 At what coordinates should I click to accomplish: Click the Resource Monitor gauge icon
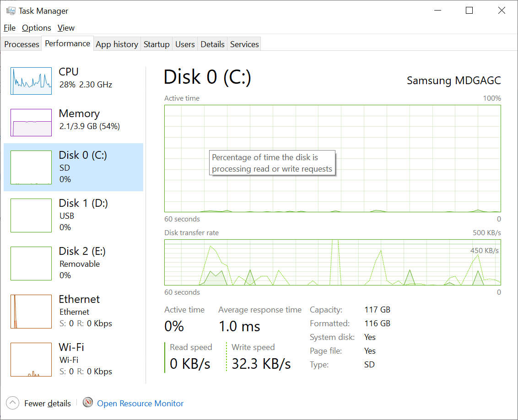[x=88, y=403]
